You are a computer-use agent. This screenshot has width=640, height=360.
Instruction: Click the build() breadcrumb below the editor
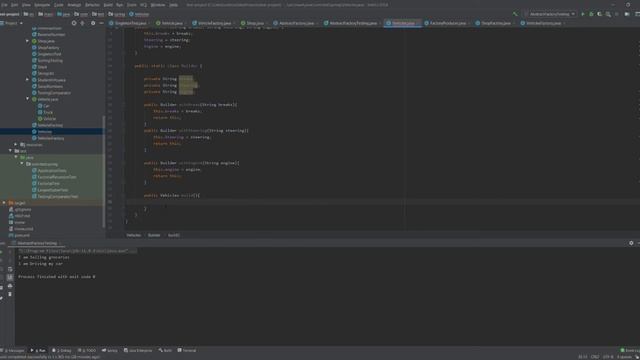[174, 235]
